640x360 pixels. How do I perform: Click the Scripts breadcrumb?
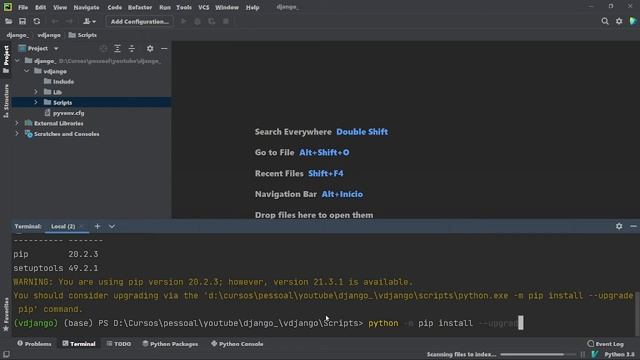[x=83, y=35]
